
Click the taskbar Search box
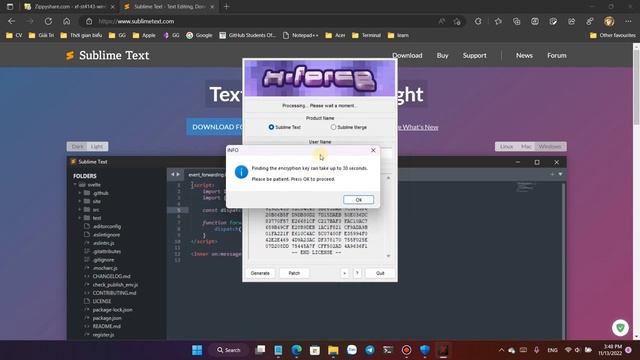pos(229,350)
